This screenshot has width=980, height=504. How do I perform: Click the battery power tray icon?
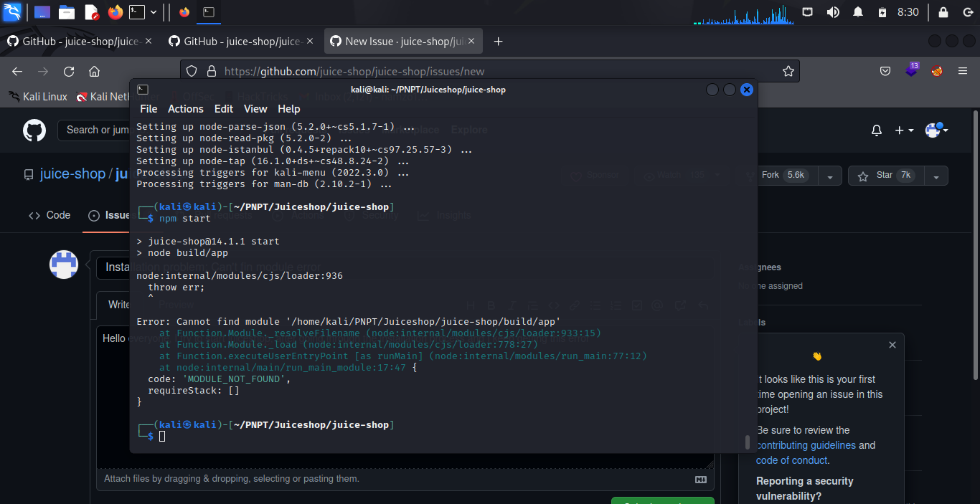882,12
